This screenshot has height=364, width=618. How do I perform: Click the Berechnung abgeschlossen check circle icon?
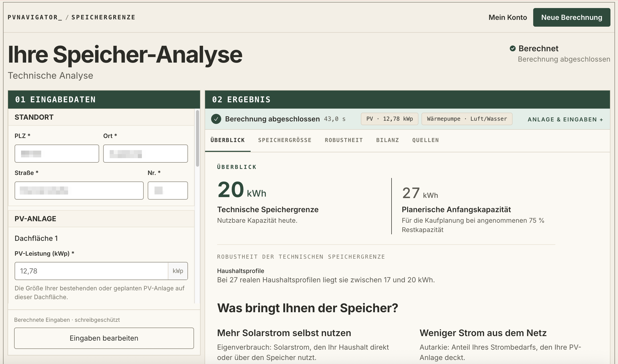tap(216, 119)
